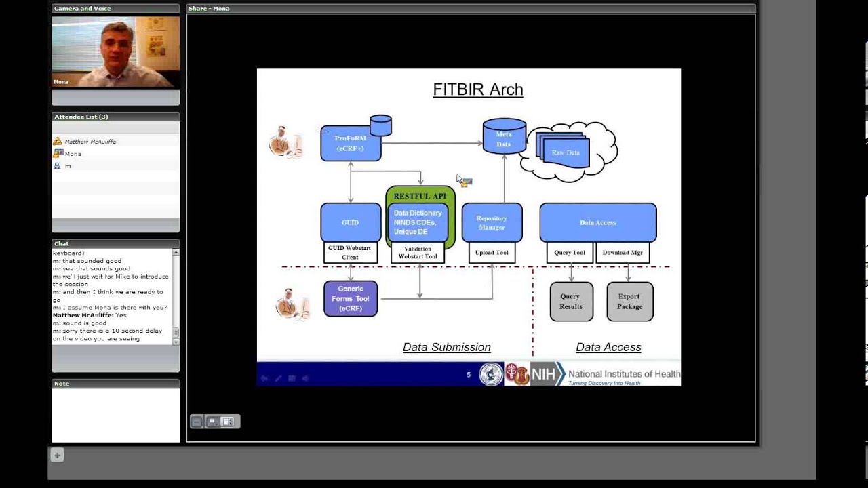Select the attendee named m

[x=116, y=166]
